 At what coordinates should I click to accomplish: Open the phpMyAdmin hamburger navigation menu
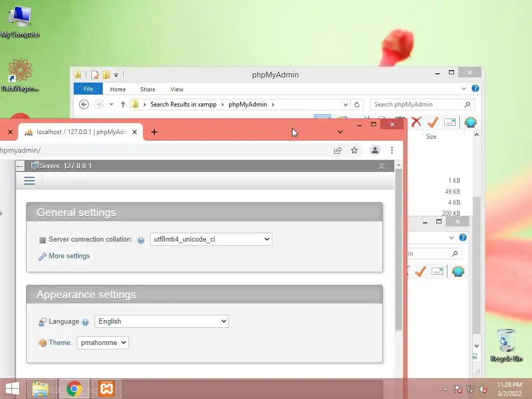(x=30, y=180)
